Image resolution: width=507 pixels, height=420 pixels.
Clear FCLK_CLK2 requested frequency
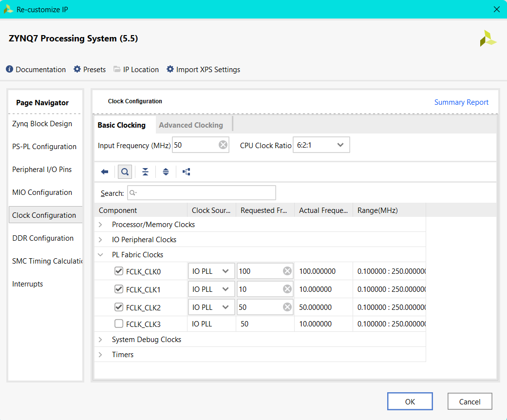click(287, 307)
